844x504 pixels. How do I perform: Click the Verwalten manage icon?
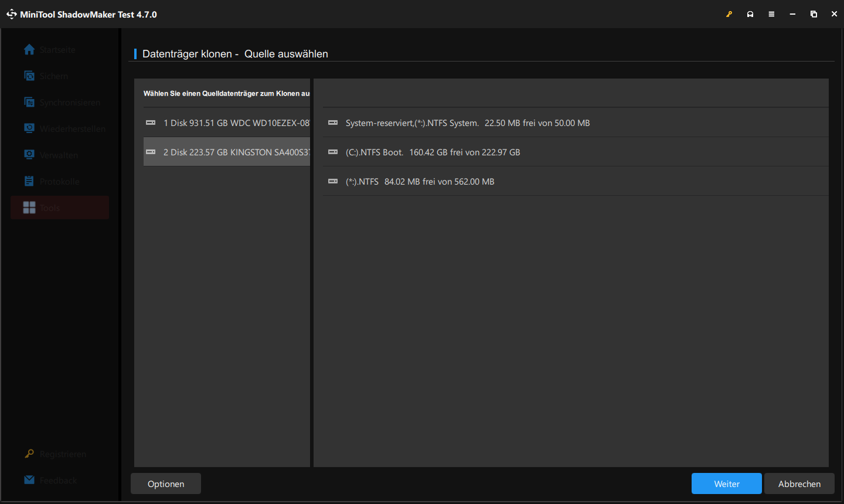29,155
